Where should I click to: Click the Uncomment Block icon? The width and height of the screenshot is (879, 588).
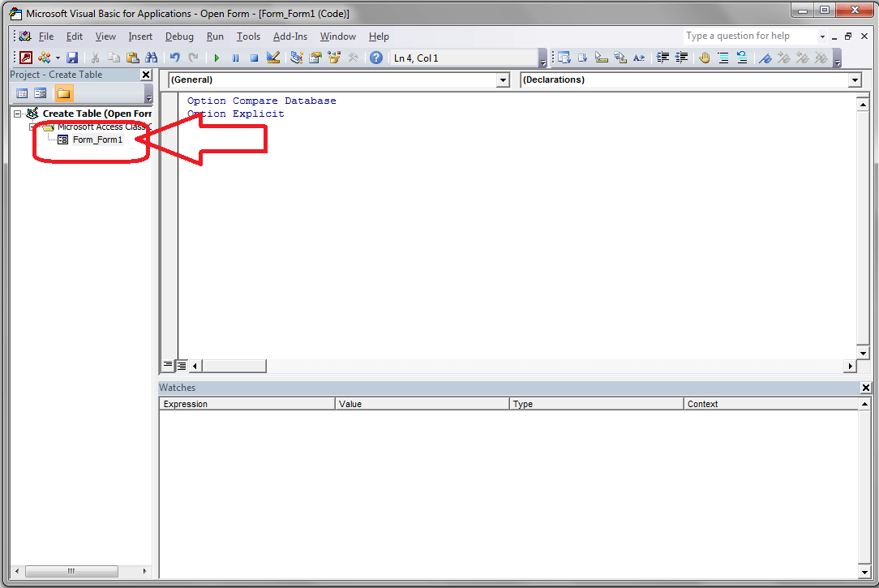pyautogui.click(x=742, y=57)
